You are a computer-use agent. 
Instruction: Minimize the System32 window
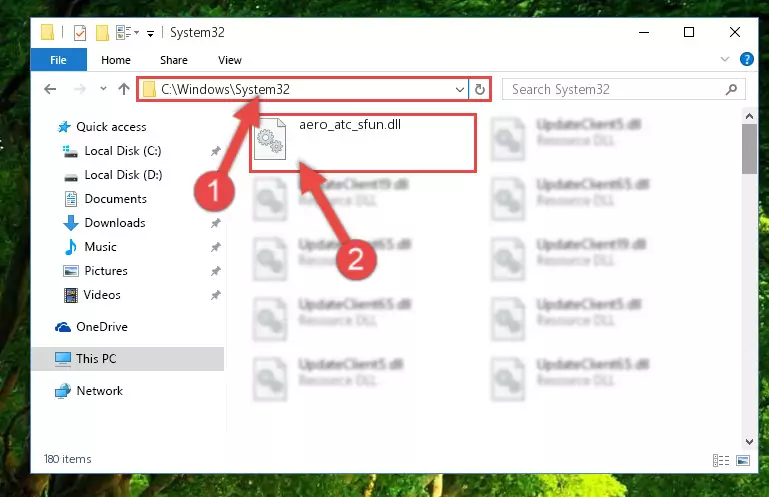644,32
